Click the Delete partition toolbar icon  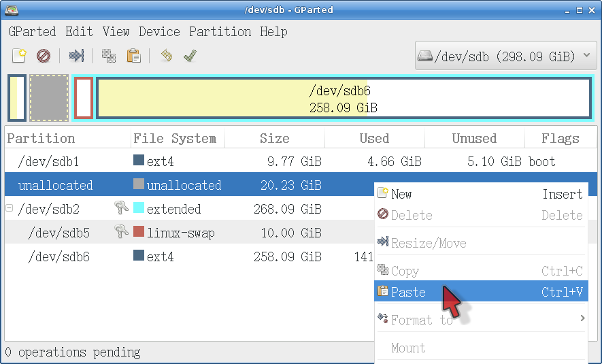[44, 56]
